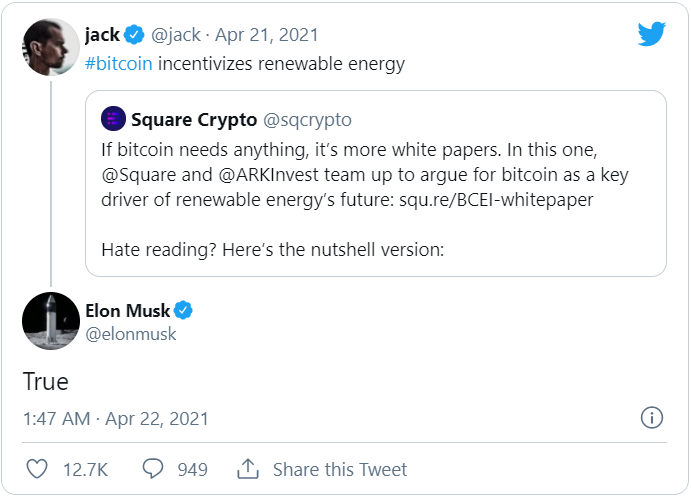Click the 12.7K likes count
Screen dimensions: 691x499
coord(85,469)
